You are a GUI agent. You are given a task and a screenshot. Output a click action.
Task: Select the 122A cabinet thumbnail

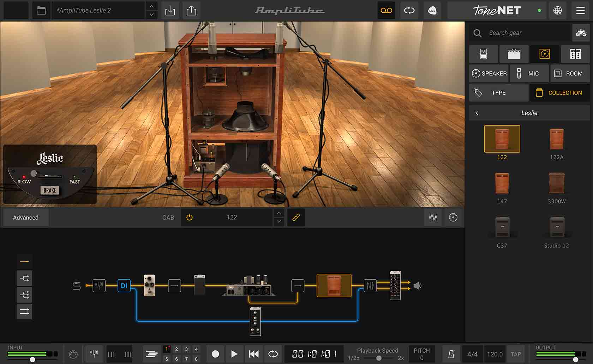tap(557, 139)
